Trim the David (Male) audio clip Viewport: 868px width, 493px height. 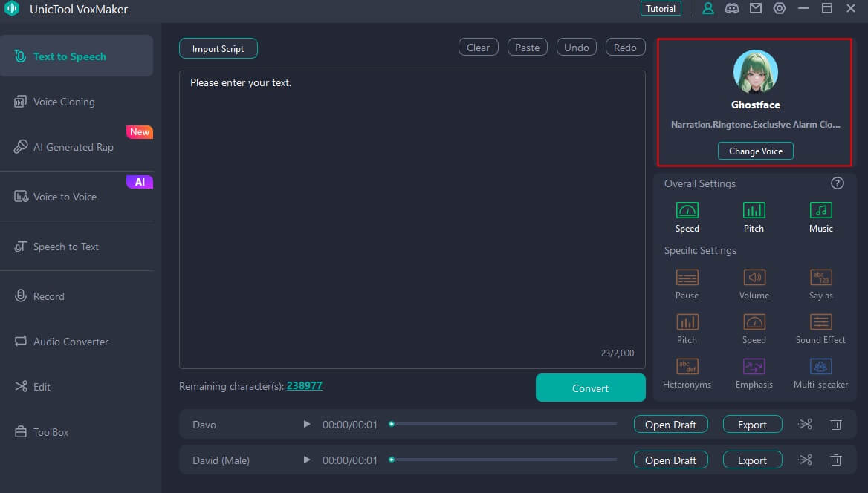pos(806,460)
